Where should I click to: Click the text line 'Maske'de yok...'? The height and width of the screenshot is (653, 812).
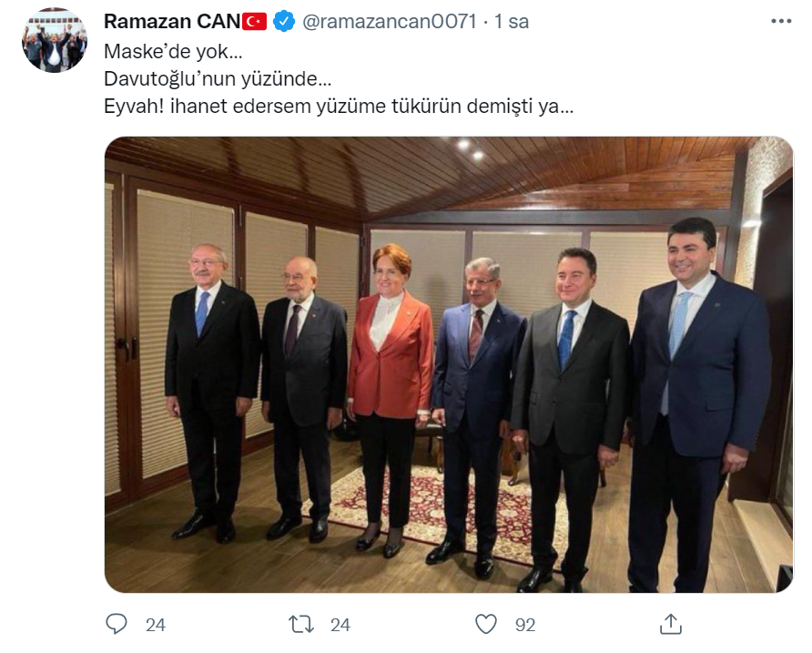pos(173,51)
